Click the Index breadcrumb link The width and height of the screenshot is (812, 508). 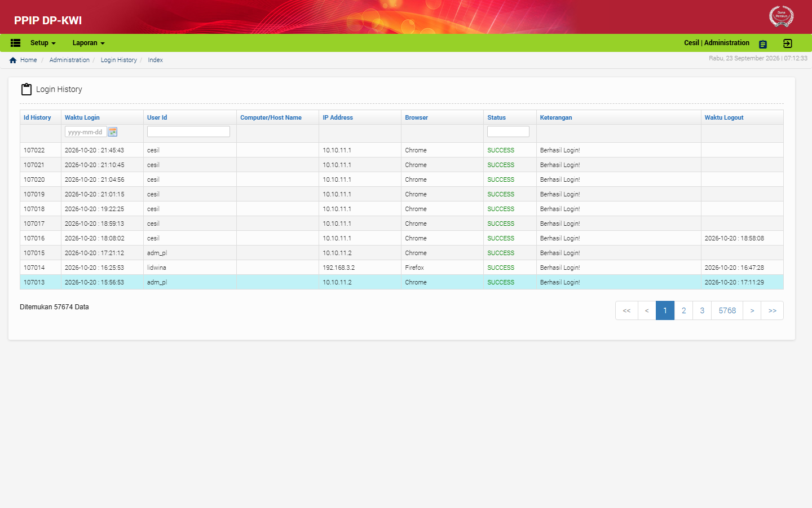[156, 60]
